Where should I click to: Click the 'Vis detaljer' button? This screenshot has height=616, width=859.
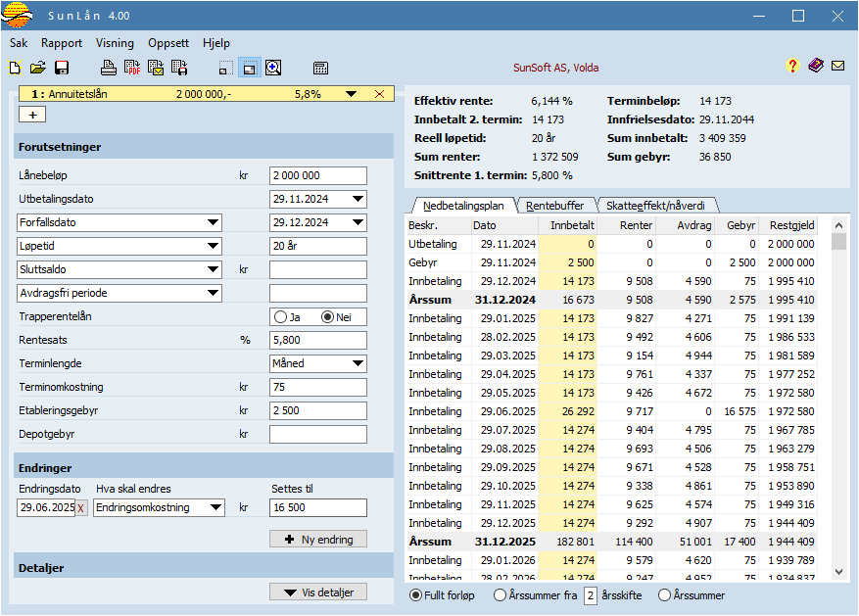[318, 592]
